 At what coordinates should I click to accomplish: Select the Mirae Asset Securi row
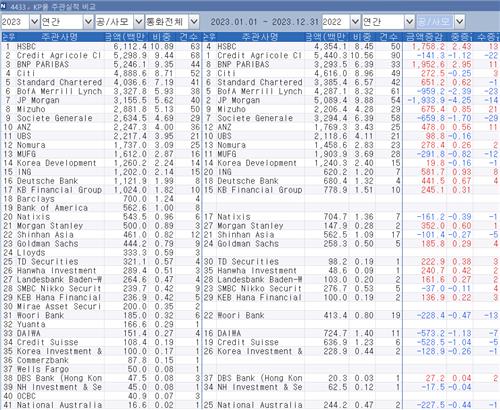[101, 307]
